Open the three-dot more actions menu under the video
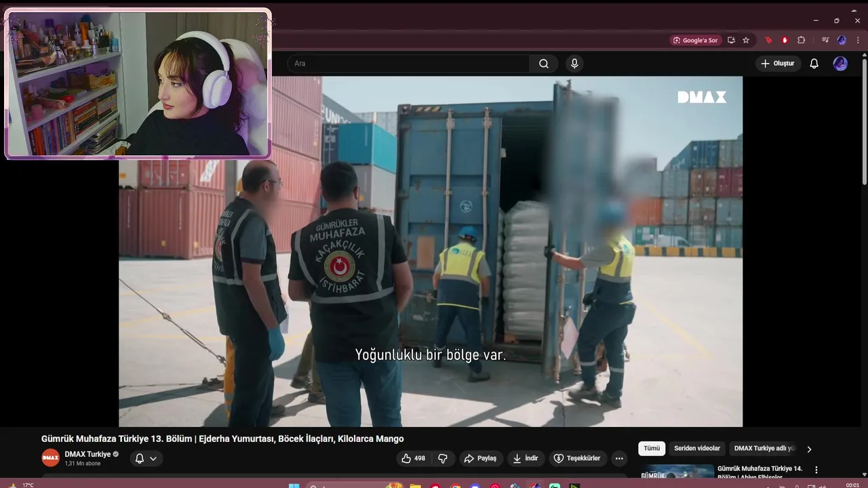 [619, 458]
